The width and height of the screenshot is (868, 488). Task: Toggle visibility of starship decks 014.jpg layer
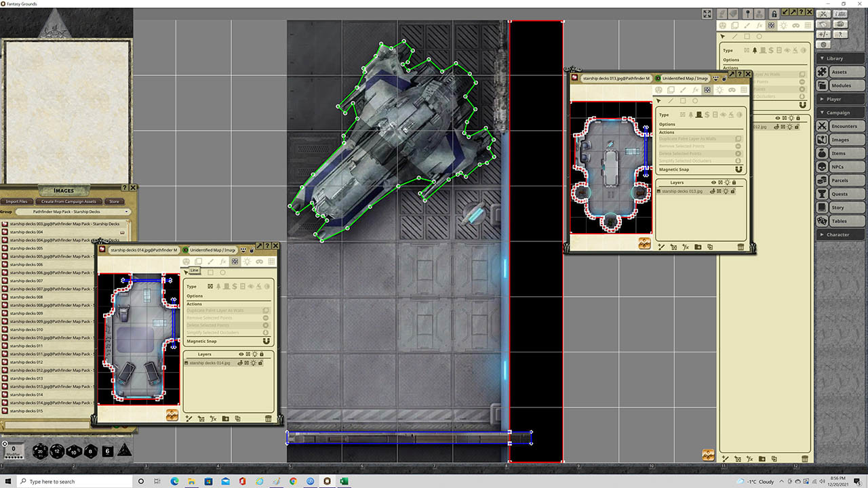240,363
